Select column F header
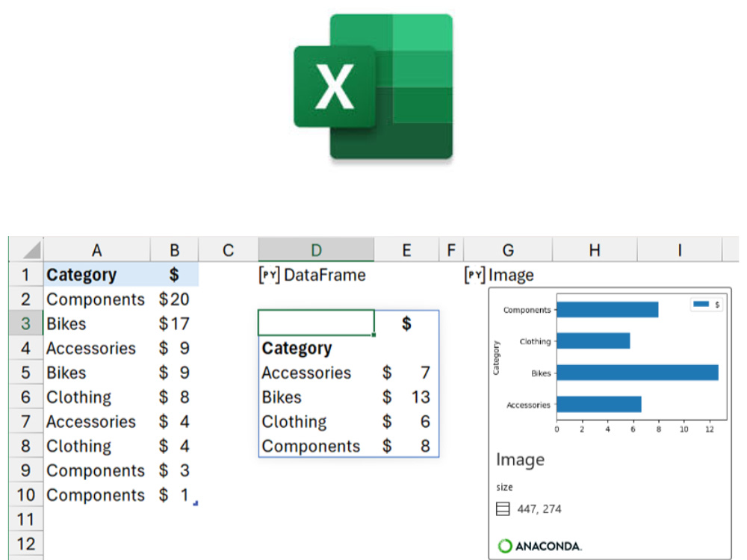 point(451,250)
